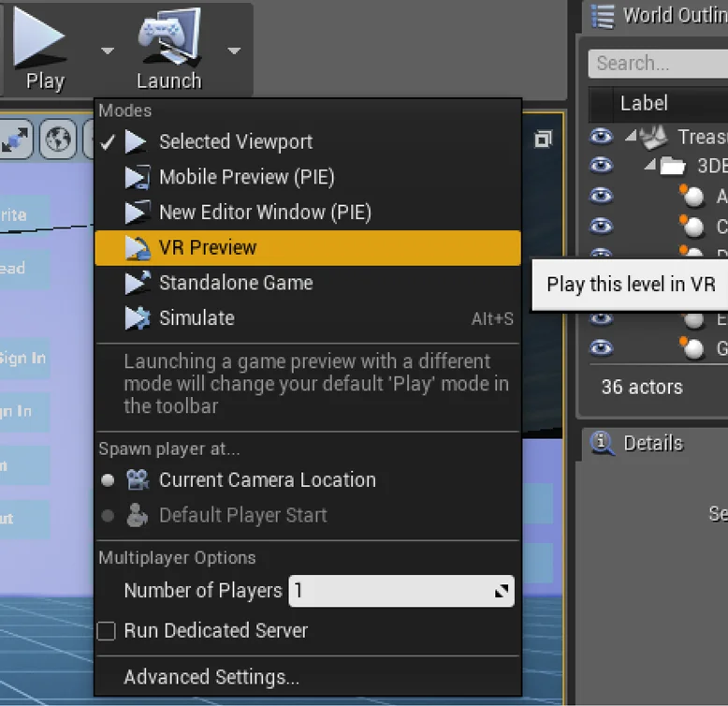Choose New Editor Window (PIE)
Image resolution: width=728 pixels, height=706 pixels.
[308, 213]
